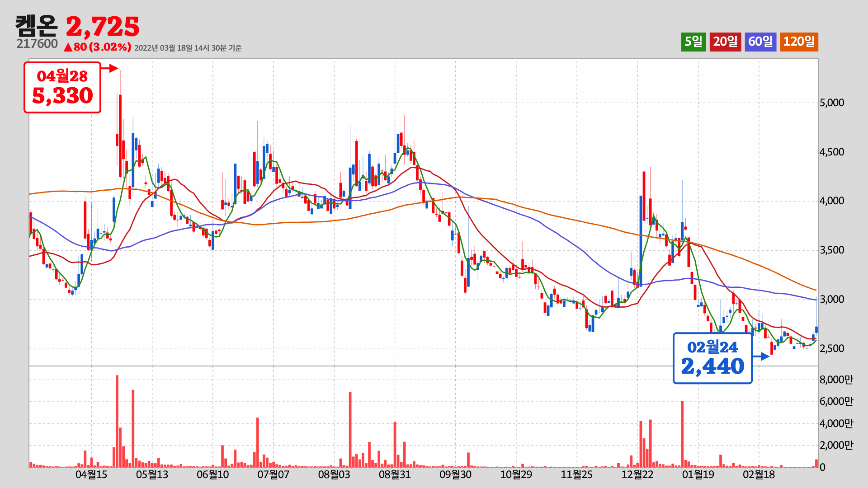Click the 05월13 date axis label
The image size is (868, 488).
coord(152,475)
